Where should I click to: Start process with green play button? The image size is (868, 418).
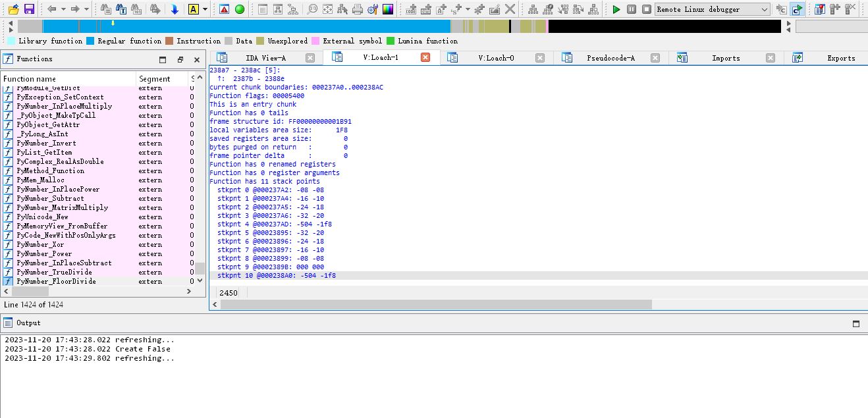(616, 9)
